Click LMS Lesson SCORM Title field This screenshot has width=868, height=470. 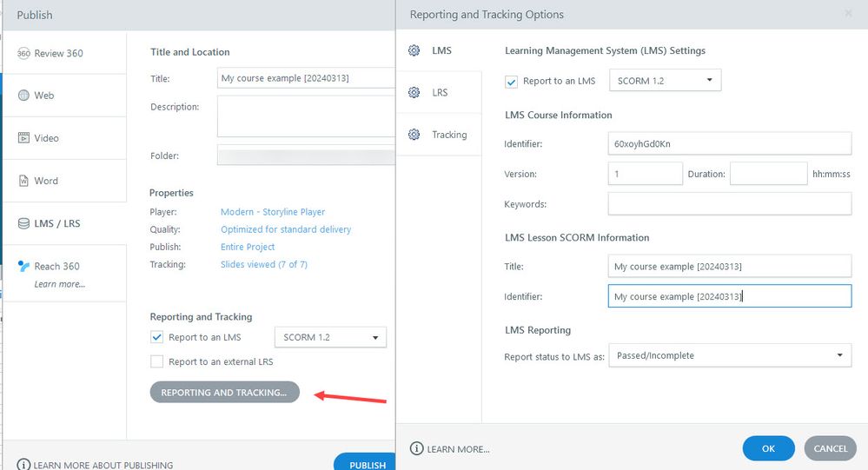[x=730, y=267]
